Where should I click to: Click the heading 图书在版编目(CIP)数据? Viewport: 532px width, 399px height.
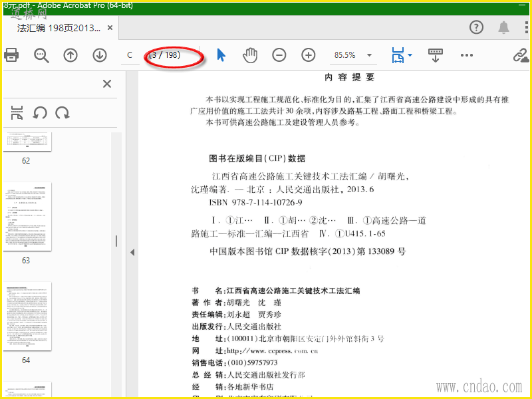click(x=257, y=158)
